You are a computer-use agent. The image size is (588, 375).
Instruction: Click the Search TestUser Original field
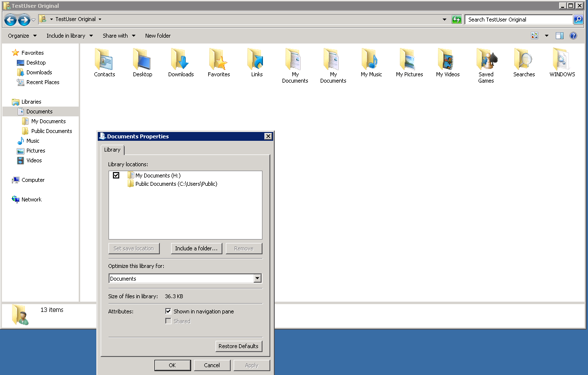[x=519, y=20]
